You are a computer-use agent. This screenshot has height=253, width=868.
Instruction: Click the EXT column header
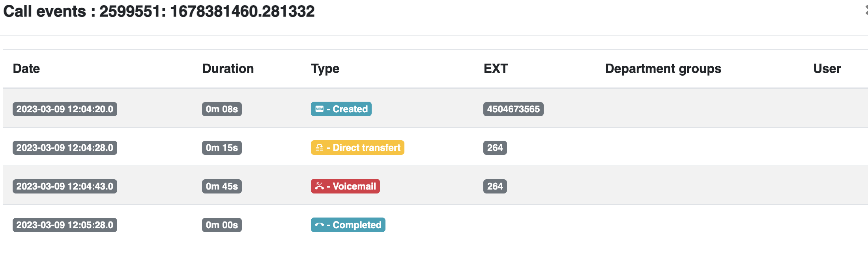click(x=496, y=69)
